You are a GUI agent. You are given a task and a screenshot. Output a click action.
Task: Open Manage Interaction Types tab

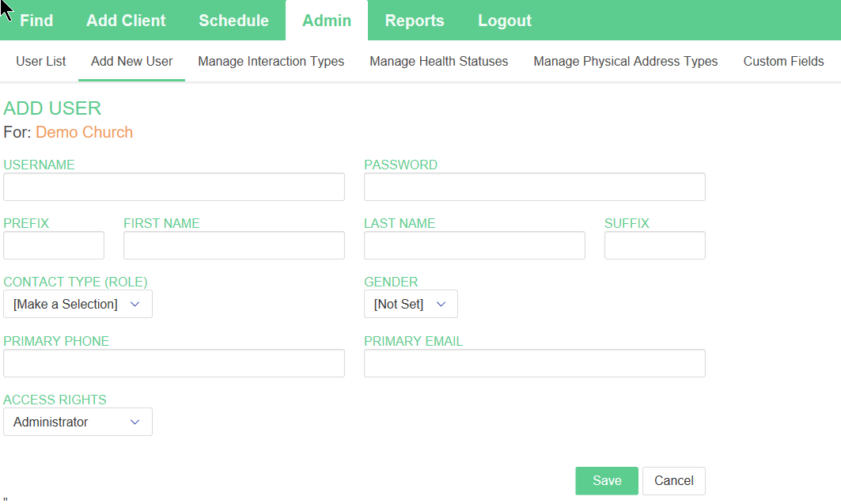pos(271,61)
